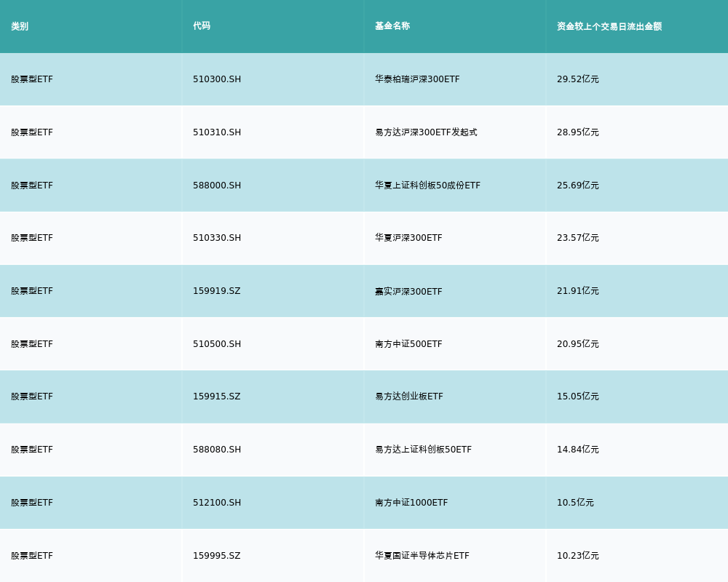Click the 23.57亿元 outflow amount cell
This screenshot has width=728, height=582.
point(578,238)
